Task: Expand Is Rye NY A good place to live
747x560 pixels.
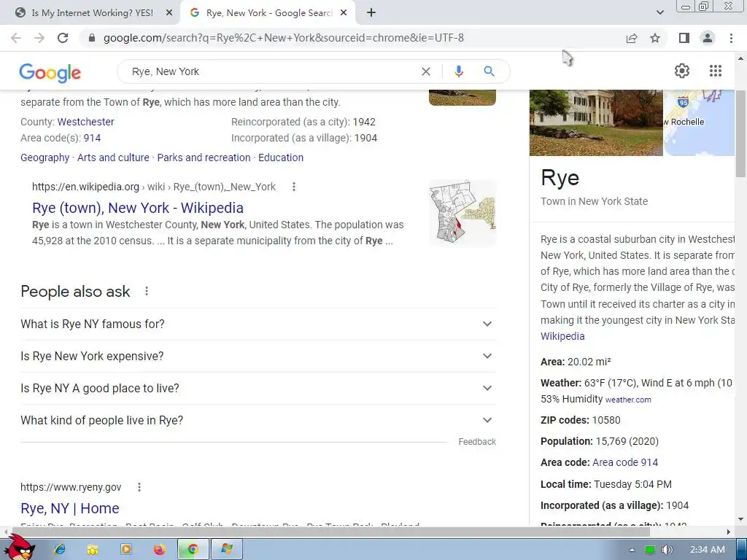Action: coord(258,388)
